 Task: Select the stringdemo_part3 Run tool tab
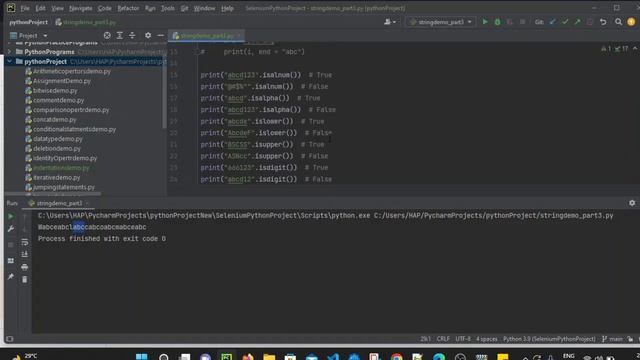point(59,203)
